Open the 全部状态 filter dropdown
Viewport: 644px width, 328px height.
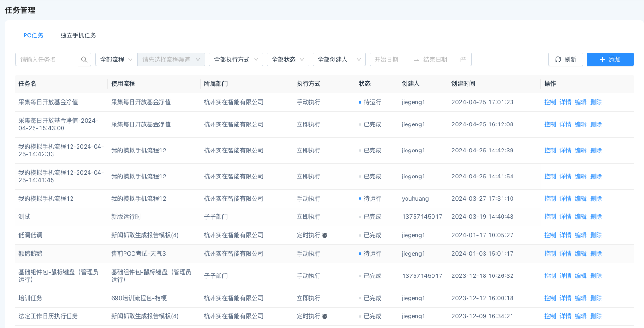pyautogui.click(x=288, y=60)
